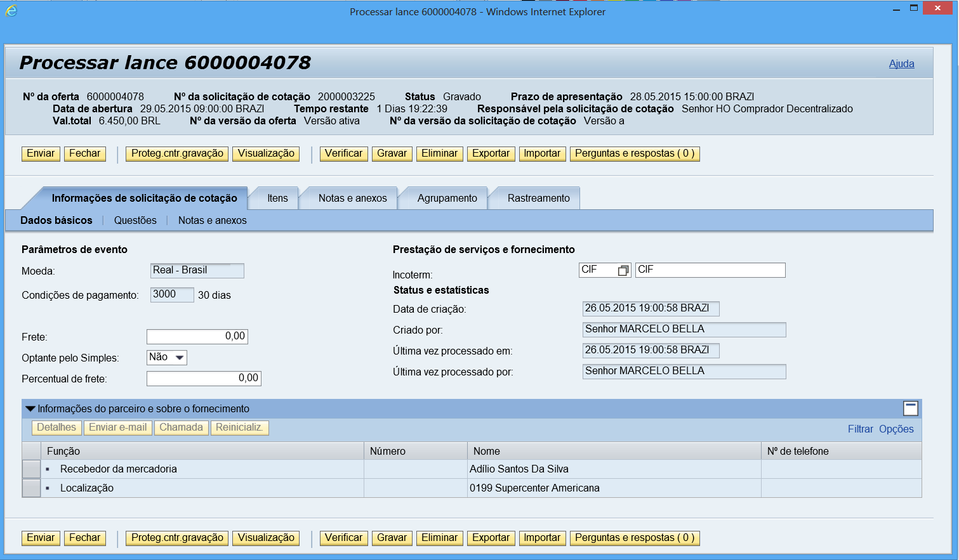Click the Localização function text
Image resolution: width=959 pixels, height=560 pixels.
click(87, 488)
